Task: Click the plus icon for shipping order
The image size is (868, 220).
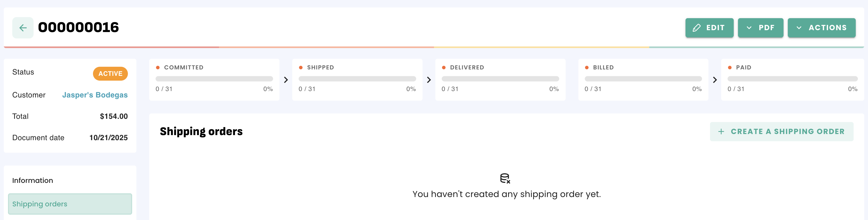Action: coord(721,132)
